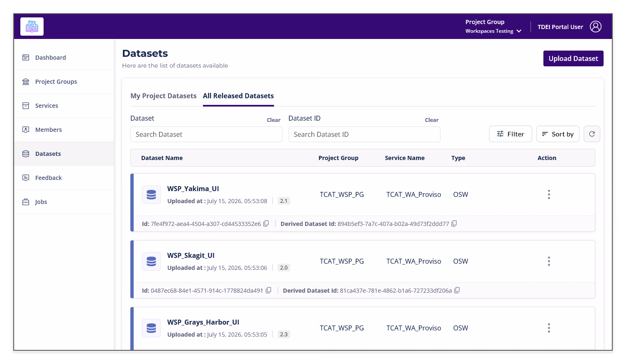Open the Sort by options
This screenshot has height=364, width=626.
[x=558, y=134]
